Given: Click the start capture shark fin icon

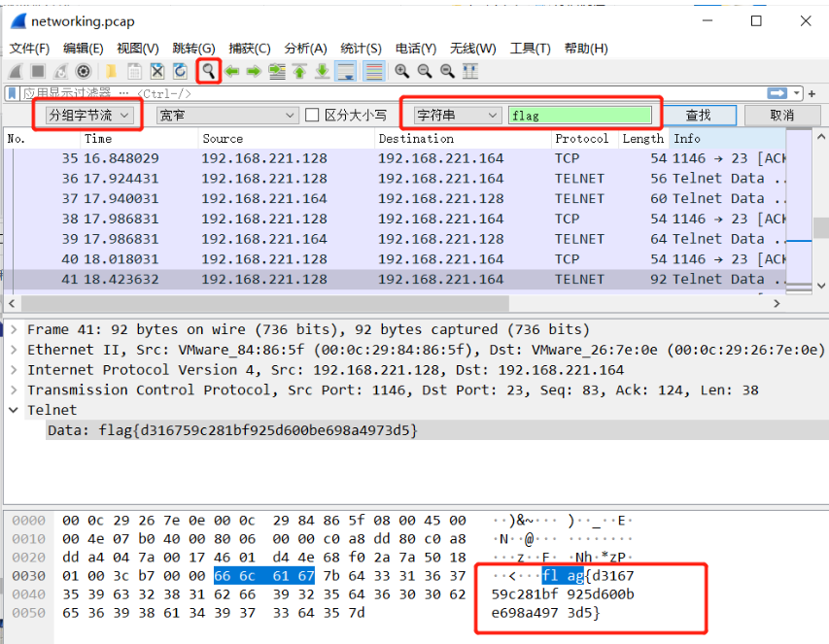Looking at the screenshot, I should coord(16,71).
